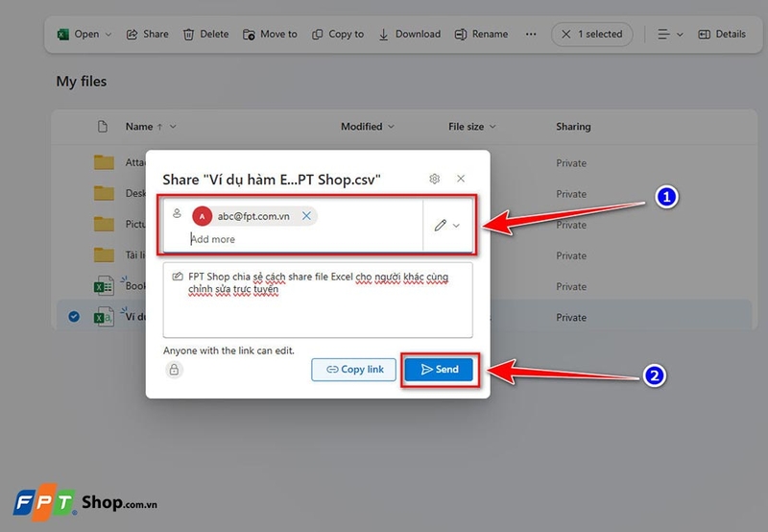
Task: Click the Send button
Action: click(439, 370)
